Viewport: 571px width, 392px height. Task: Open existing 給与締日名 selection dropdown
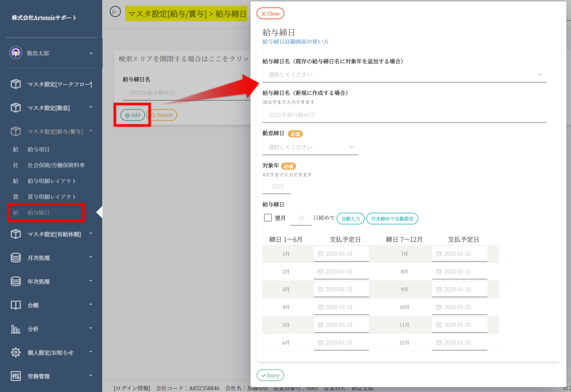click(x=404, y=75)
